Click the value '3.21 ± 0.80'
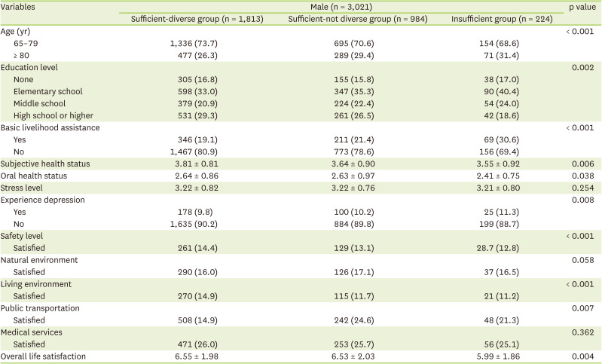602x364 pixels. coord(498,188)
